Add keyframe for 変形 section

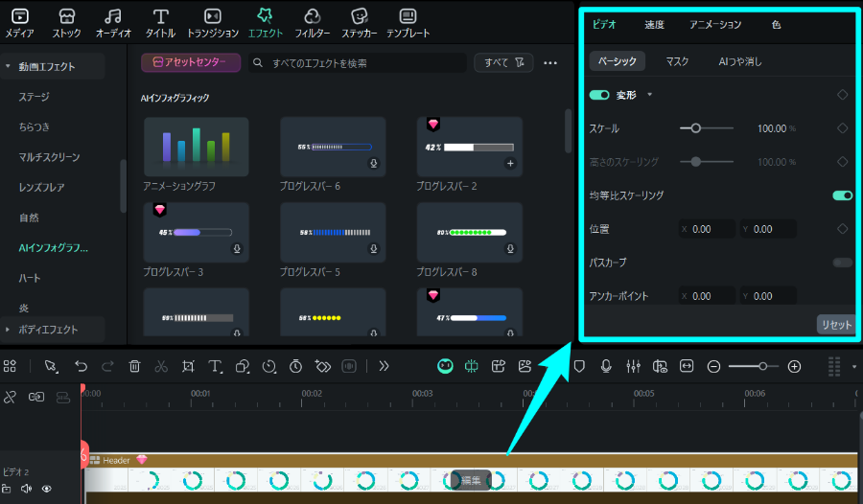coord(842,95)
